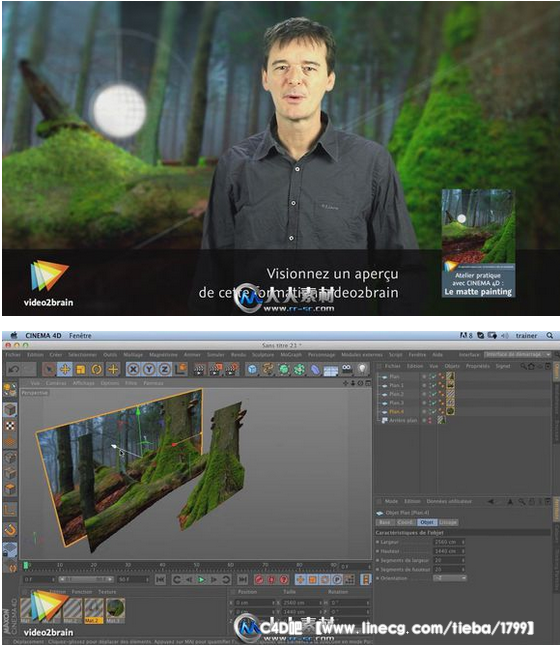The image size is (560, 645).
Task: Activate the Move tool in the toolbar
Action: [65, 369]
